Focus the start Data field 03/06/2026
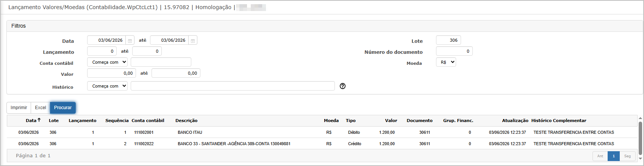The height and width of the screenshot is (166, 644). pos(106,40)
